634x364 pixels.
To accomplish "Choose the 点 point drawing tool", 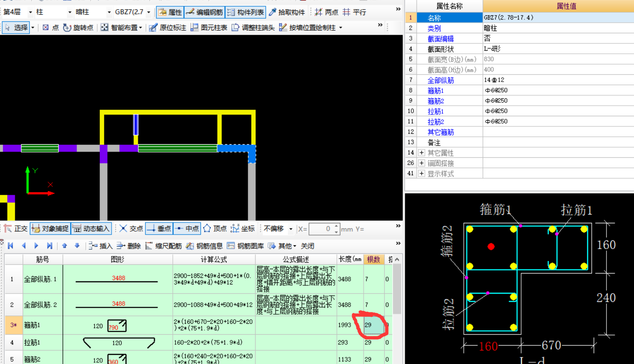I will click(x=50, y=28).
